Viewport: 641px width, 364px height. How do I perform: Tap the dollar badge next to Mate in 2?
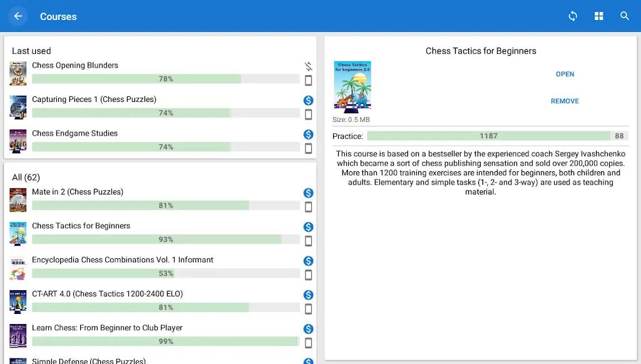tap(308, 193)
